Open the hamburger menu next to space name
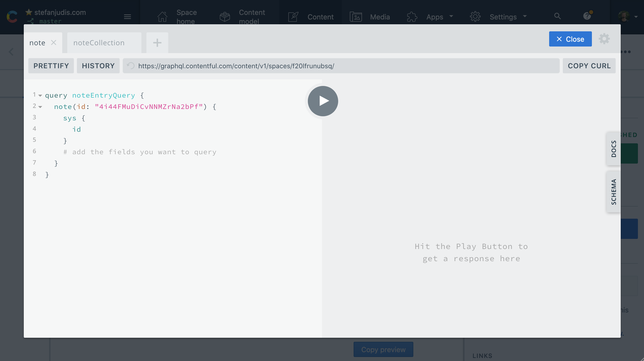This screenshot has width=644, height=361. point(127,17)
